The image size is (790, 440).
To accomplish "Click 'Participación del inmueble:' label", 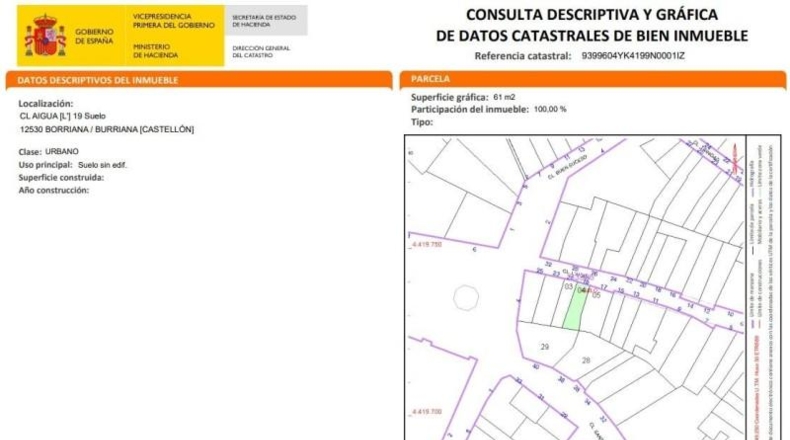I will (x=470, y=109).
